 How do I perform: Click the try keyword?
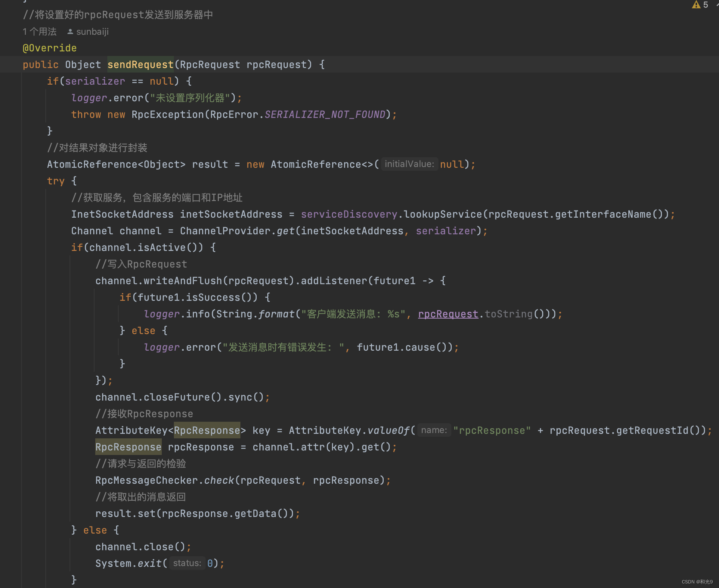tap(56, 181)
